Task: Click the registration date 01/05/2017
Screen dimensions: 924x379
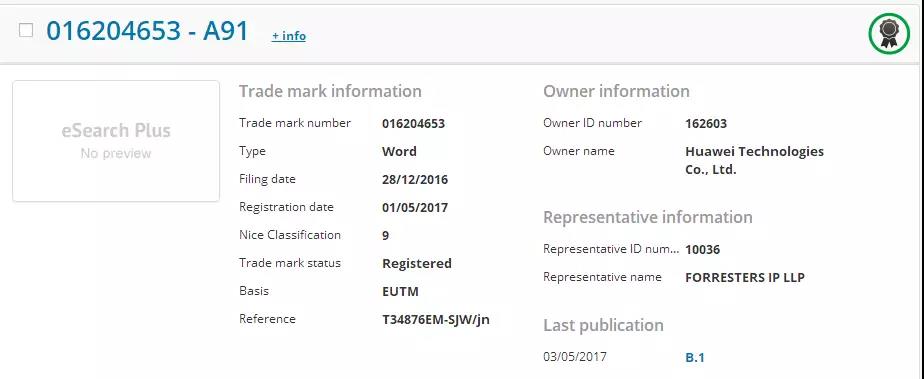Action: click(415, 207)
